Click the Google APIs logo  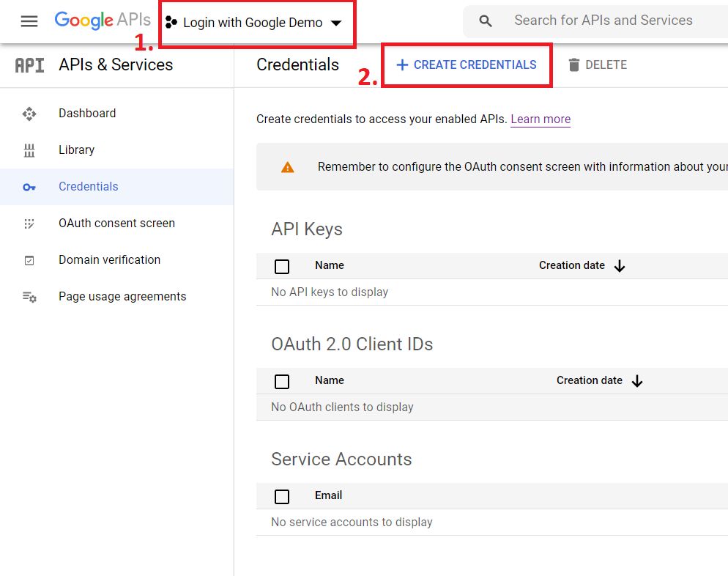pyautogui.click(x=103, y=21)
